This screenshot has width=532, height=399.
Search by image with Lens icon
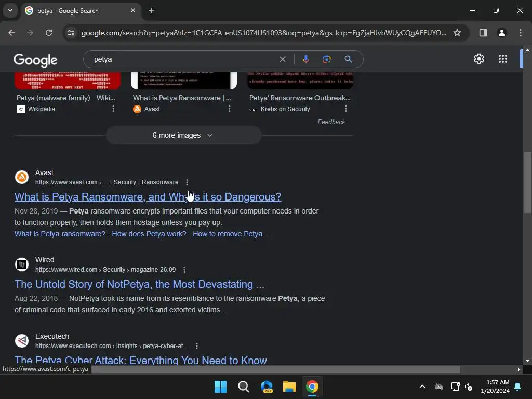tap(326, 59)
